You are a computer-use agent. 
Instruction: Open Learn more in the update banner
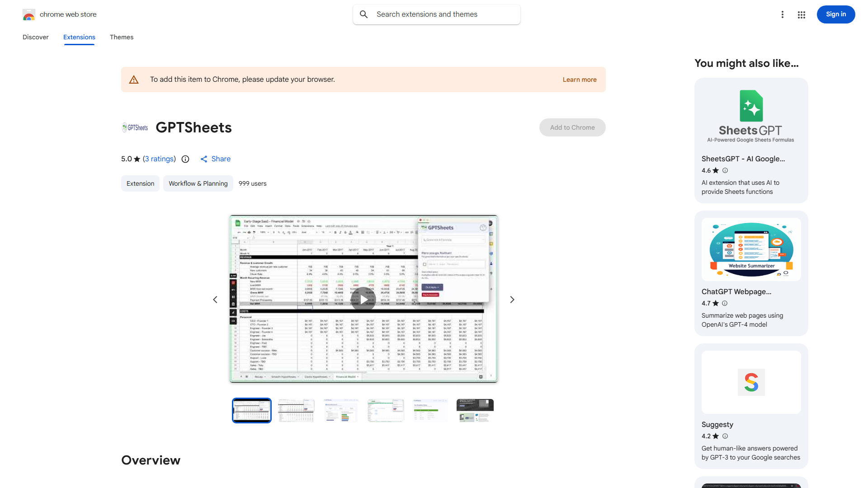(x=580, y=80)
